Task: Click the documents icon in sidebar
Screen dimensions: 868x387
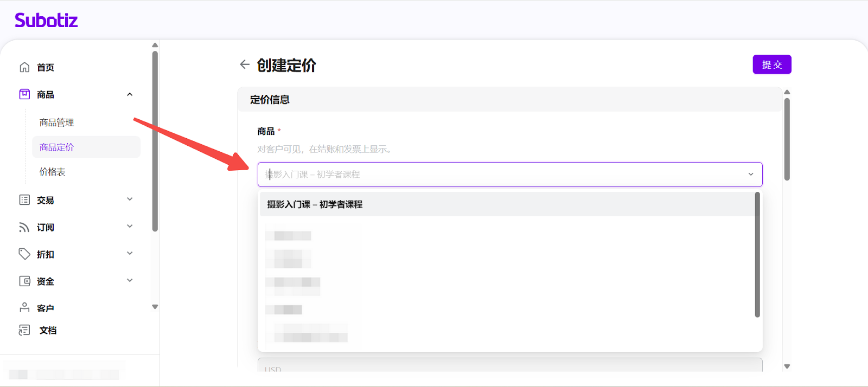Action: (x=24, y=330)
